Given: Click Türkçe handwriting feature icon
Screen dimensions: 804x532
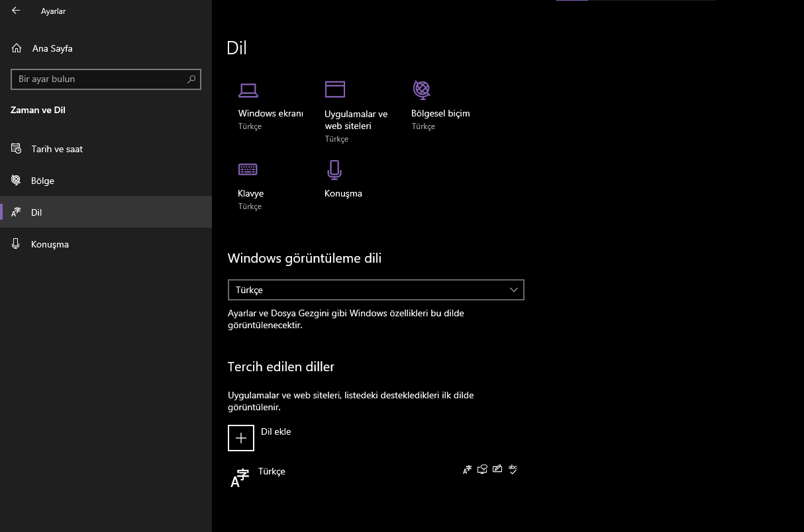Looking at the screenshot, I should pyautogui.click(x=497, y=469).
